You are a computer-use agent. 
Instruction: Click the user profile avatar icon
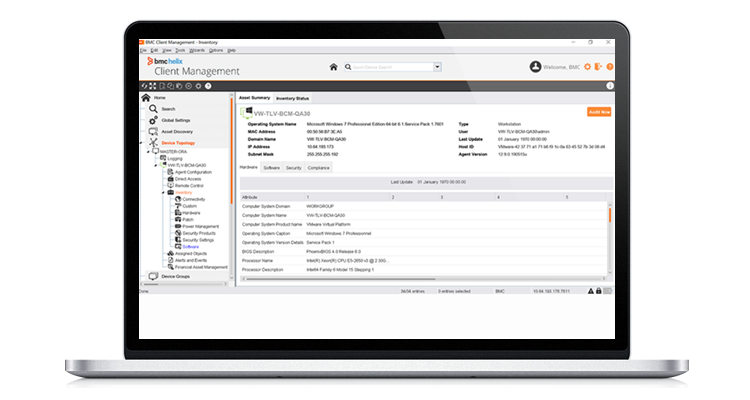535,67
